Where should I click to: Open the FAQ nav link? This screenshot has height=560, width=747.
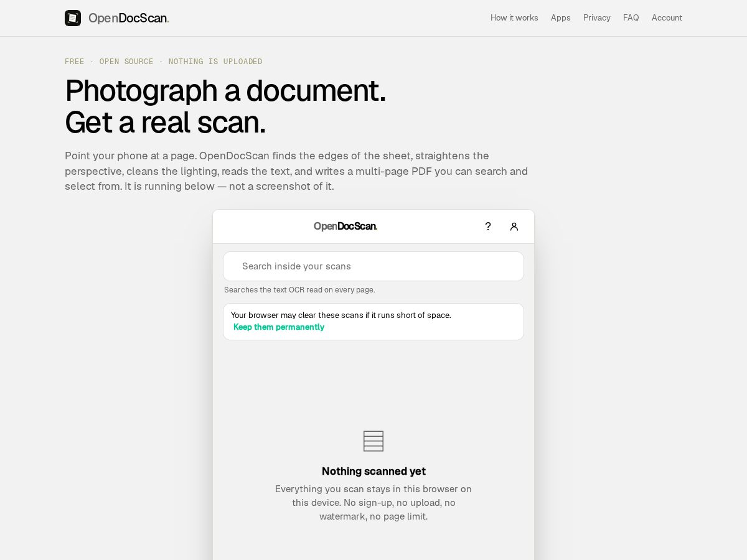pyautogui.click(x=631, y=18)
